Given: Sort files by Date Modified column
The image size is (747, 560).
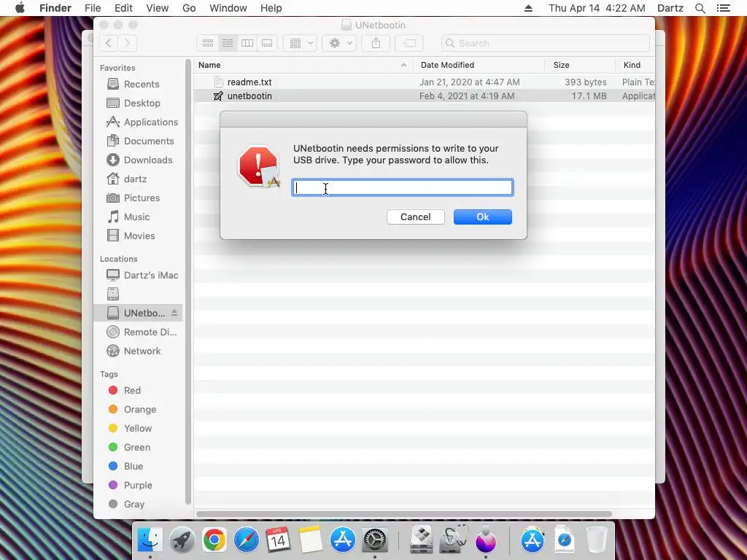Looking at the screenshot, I should 479,65.
